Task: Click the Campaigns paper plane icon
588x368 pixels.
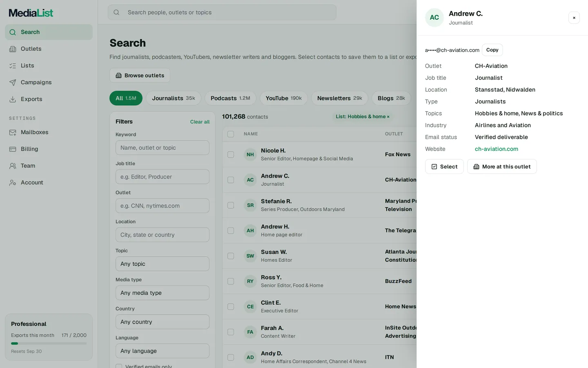Action: [13, 83]
